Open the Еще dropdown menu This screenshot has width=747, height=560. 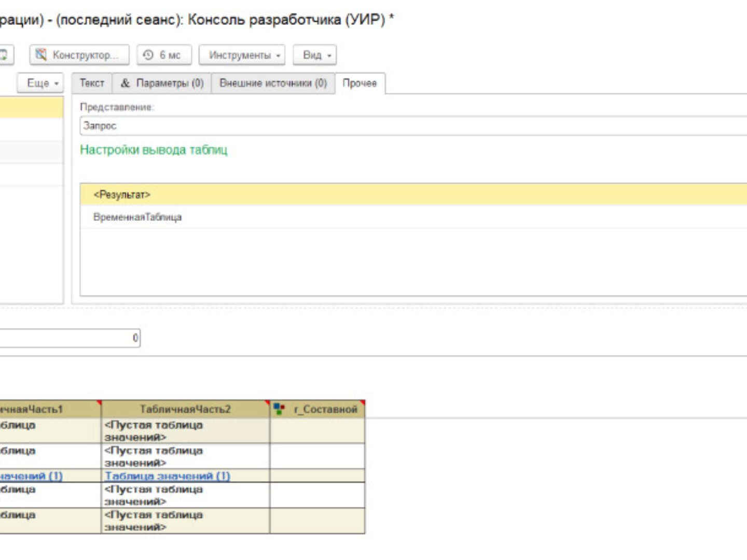pos(40,83)
